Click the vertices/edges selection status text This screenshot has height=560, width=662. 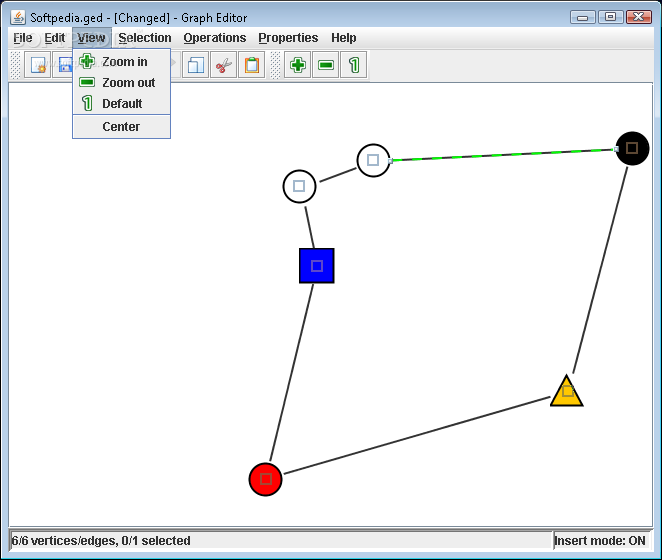point(101,541)
